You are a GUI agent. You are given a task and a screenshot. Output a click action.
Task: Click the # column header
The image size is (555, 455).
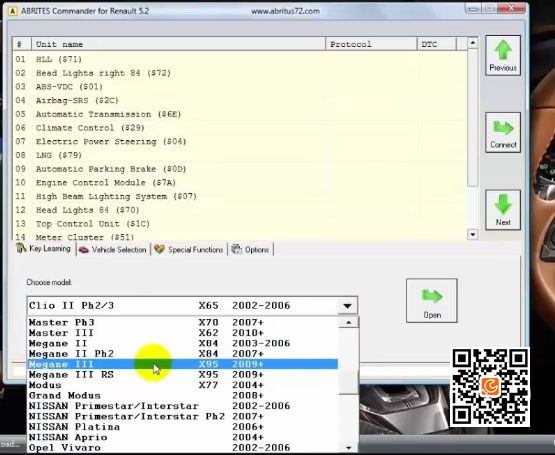pyautogui.click(x=22, y=44)
